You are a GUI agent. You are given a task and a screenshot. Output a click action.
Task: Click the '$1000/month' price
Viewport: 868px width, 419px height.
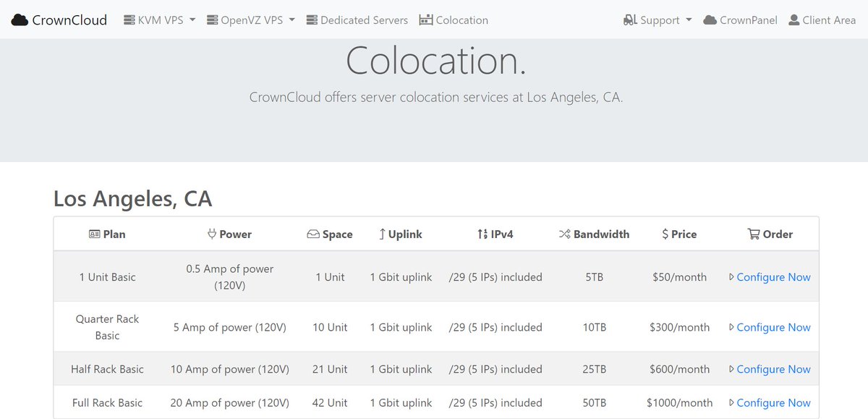point(680,402)
